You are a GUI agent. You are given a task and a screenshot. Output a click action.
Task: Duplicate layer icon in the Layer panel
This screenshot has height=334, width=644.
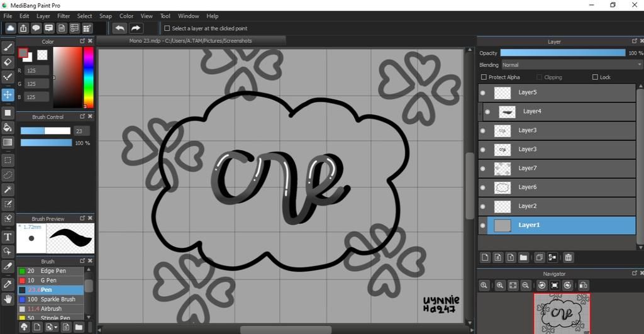click(x=539, y=257)
